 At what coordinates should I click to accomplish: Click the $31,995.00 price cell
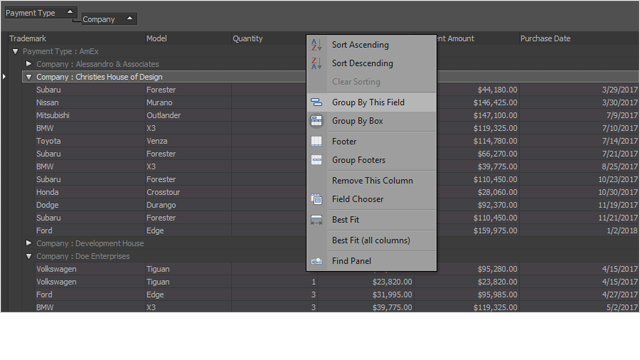coord(365,295)
